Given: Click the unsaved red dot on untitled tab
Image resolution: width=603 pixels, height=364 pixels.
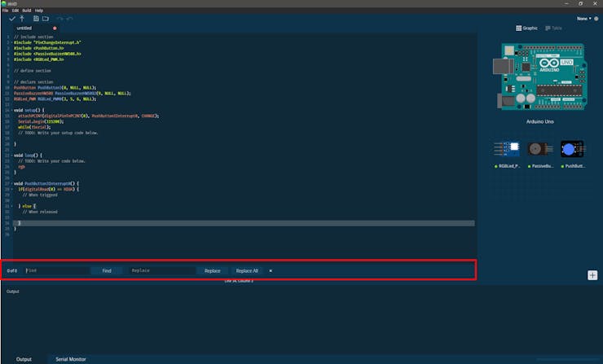Looking at the screenshot, I should pyautogui.click(x=55, y=28).
